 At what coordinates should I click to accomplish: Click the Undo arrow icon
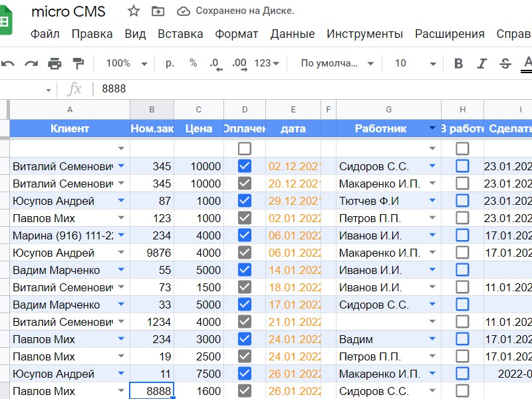(8, 63)
